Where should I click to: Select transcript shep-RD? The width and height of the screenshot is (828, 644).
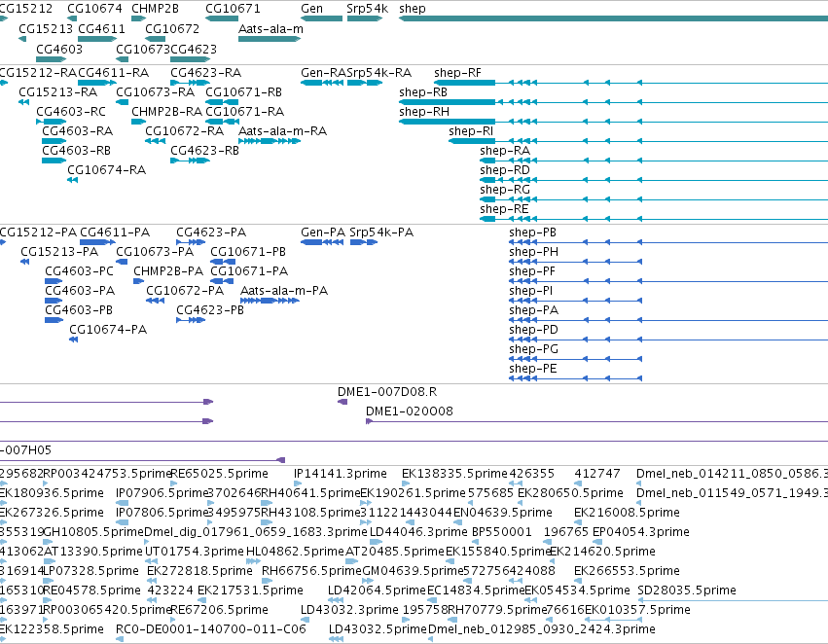click(505, 170)
